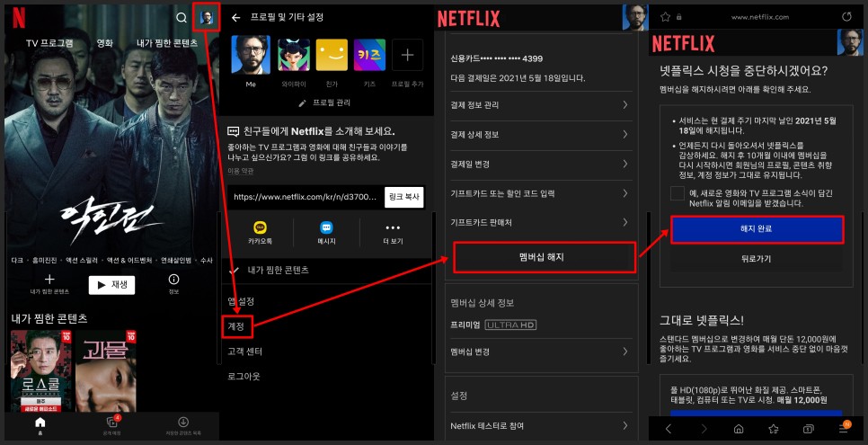Image resolution: width=868 pixels, height=445 pixels.
Task: Click the NETFLIX logo on the cancellation page
Action: pyautogui.click(x=683, y=43)
